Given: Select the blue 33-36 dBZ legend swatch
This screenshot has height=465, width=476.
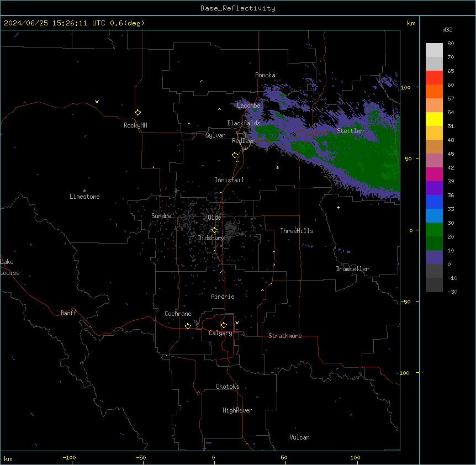Looking at the screenshot, I should (x=434, y=202).
